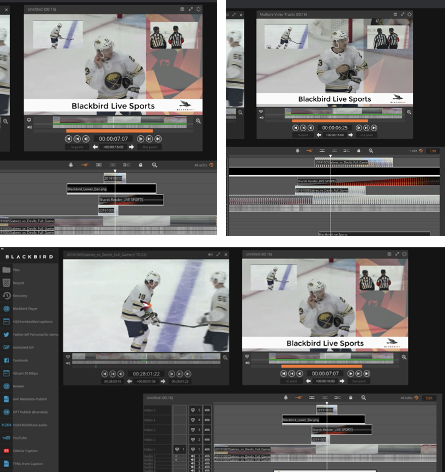
Task: Click the left arrow below the bottom screenshot 00:00:07:07 timecode
Action: coord(309,381)
